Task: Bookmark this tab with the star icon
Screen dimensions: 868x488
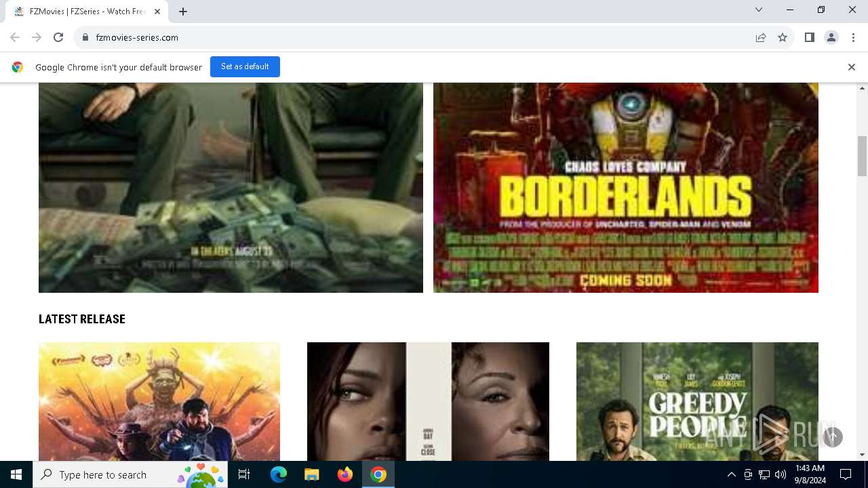Action: click(x=783, y=37)
